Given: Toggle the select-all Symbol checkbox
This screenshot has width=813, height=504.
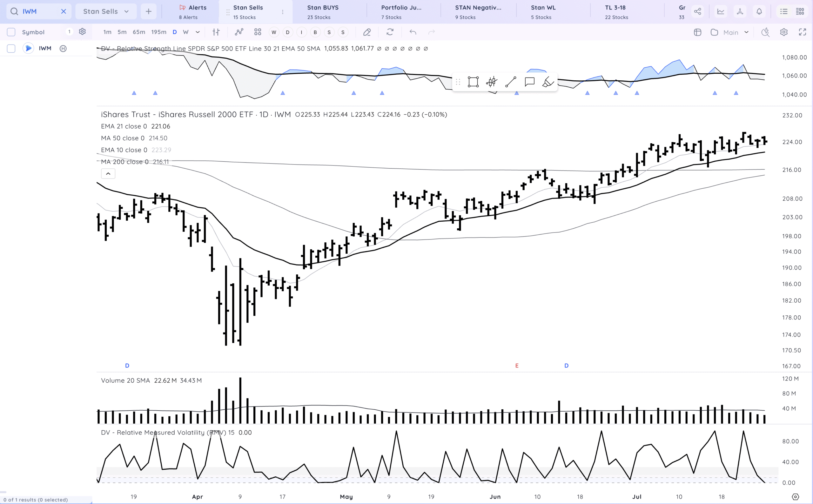Looking at the screenshot, I should click(x=11, y=32).
